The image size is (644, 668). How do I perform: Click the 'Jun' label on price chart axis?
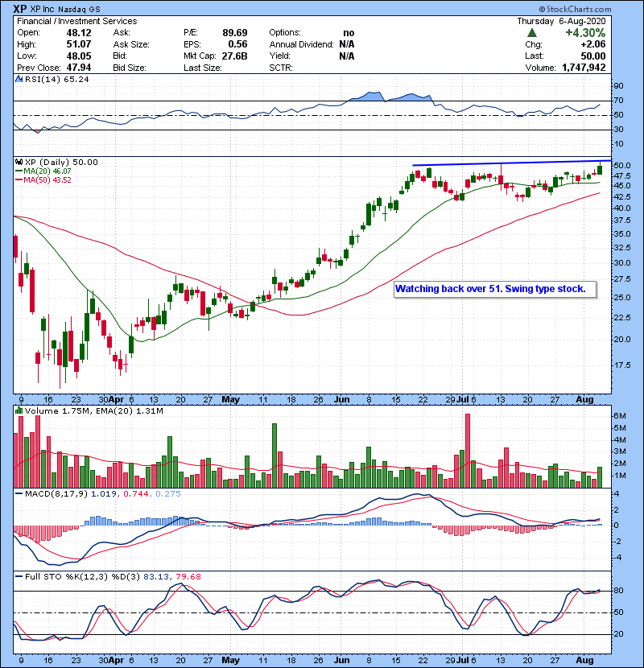[x=342, y=400]
